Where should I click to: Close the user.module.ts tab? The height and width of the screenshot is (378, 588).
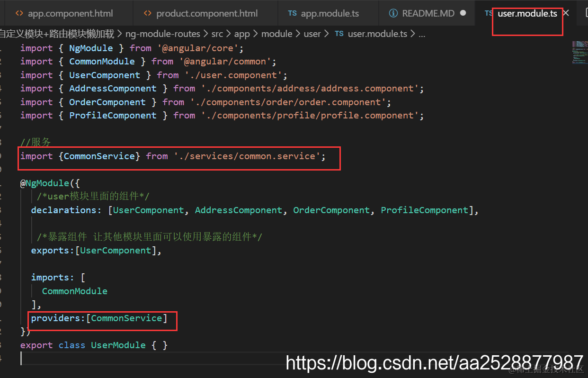(x=566, y=13)
